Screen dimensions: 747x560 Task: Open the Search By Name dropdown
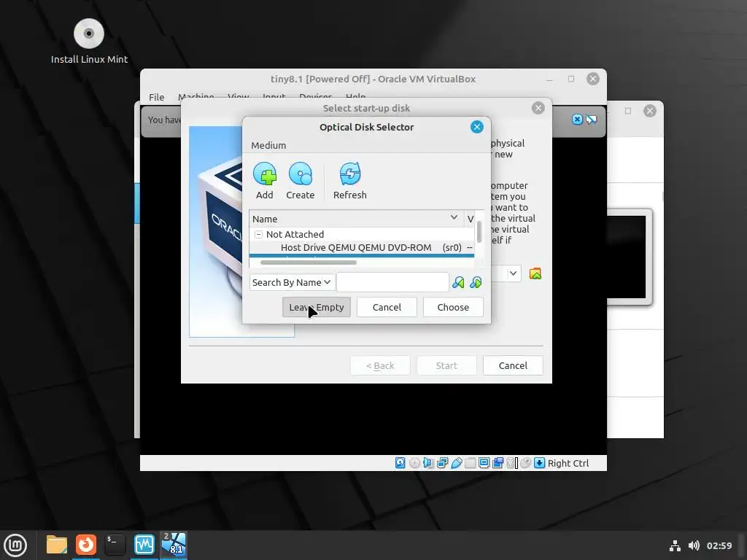[291, 282]
